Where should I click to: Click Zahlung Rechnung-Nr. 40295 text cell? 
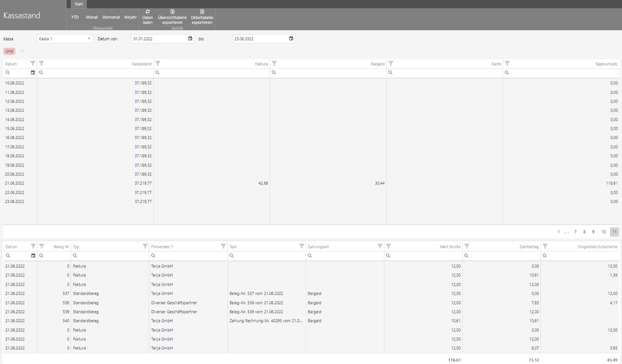tap(266, 321)
